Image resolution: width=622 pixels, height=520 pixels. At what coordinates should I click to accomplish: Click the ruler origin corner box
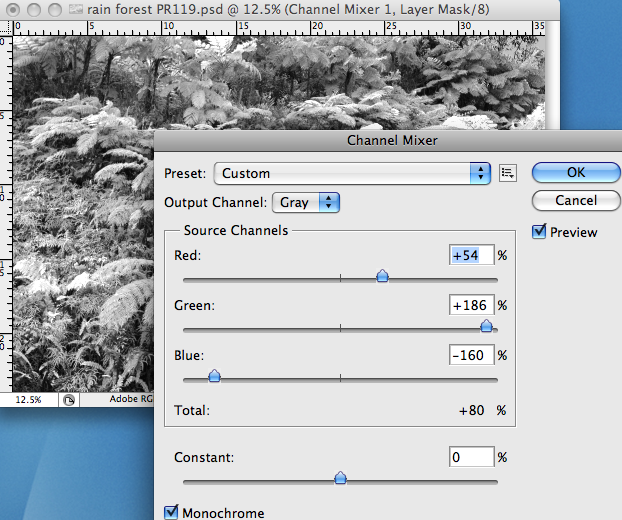(4, 30)
